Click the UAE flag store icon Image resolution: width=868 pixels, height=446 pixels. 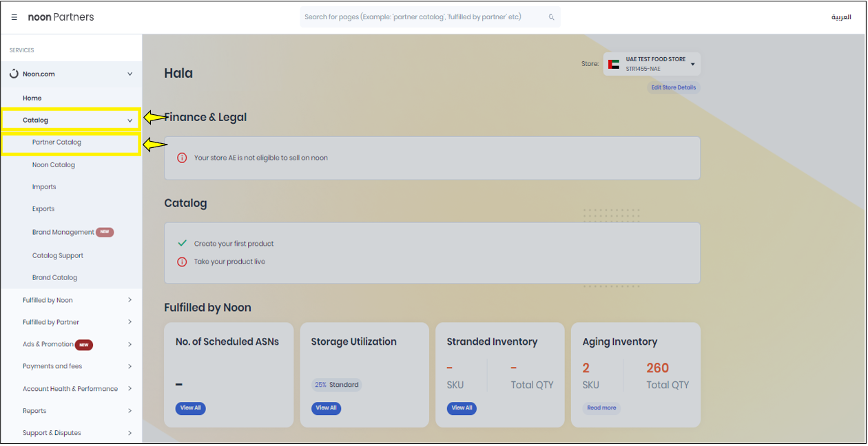pyautogui.click(x=613, y=64)
